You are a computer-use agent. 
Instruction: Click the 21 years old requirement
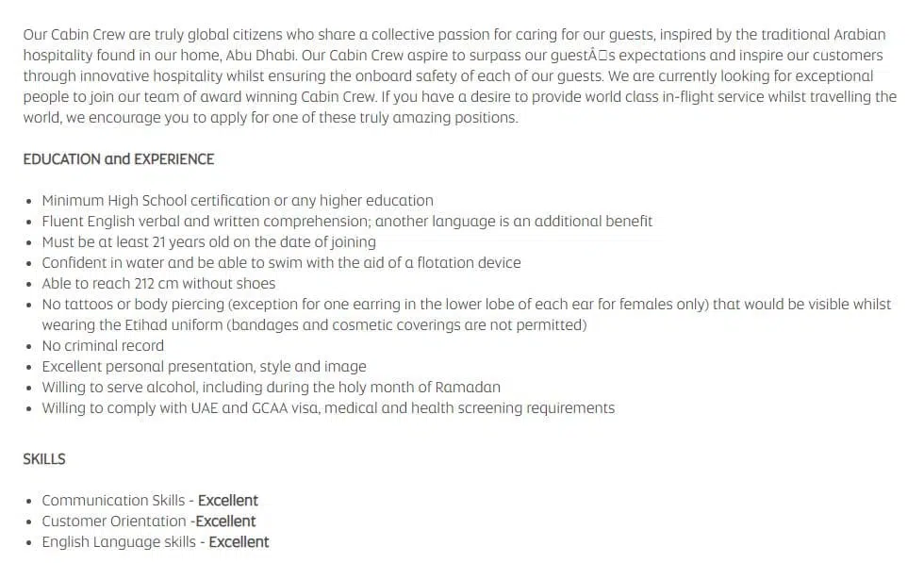pos(208,241)
